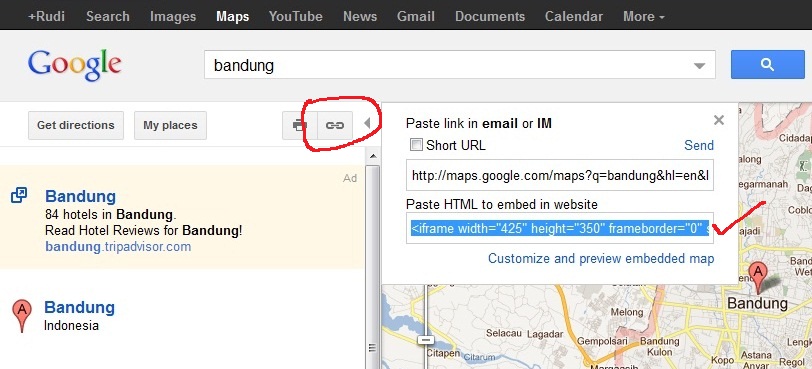Open YouTube from top bar
Viewport: 812px width, 369px height.
296,17
